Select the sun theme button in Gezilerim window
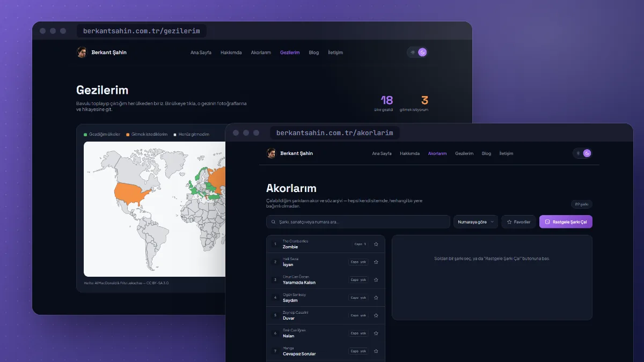This screenshot has width=644, height=362. coord(413,52)
